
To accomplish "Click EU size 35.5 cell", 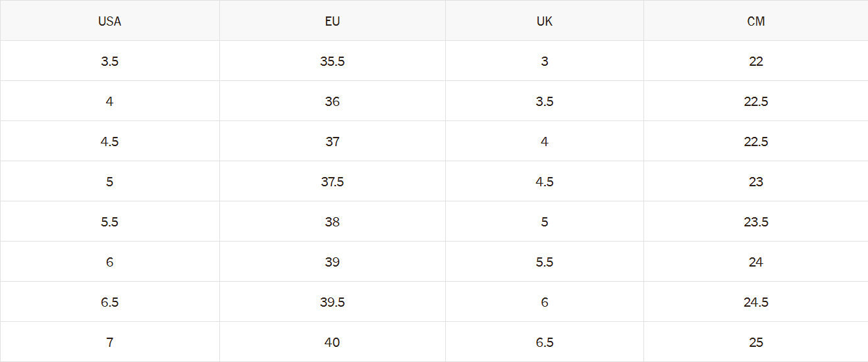I will 333,61.
